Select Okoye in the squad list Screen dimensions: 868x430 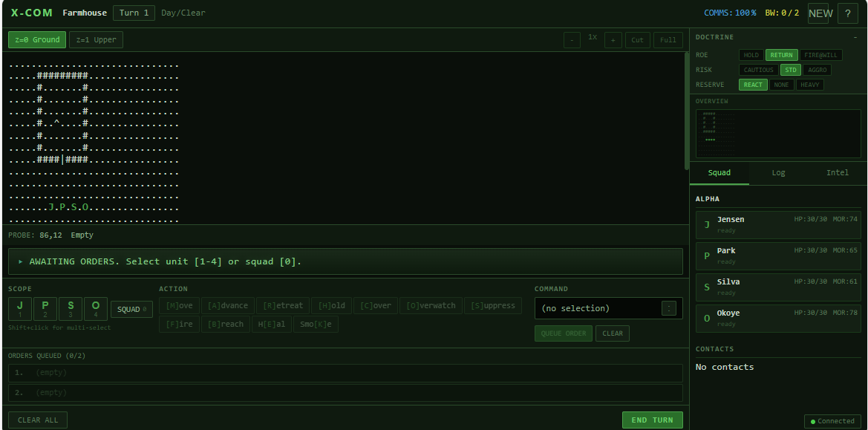pos(778,318)
